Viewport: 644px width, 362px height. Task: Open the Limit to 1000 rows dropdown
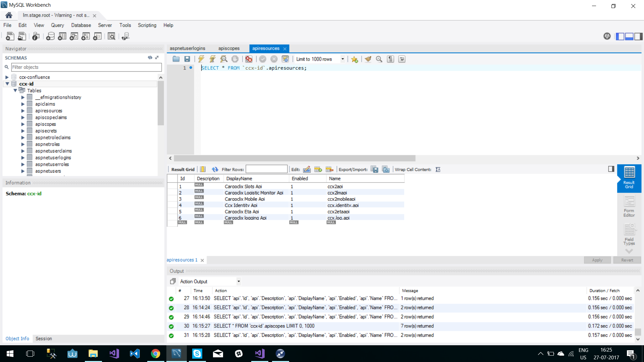click(x=342, y=59)
